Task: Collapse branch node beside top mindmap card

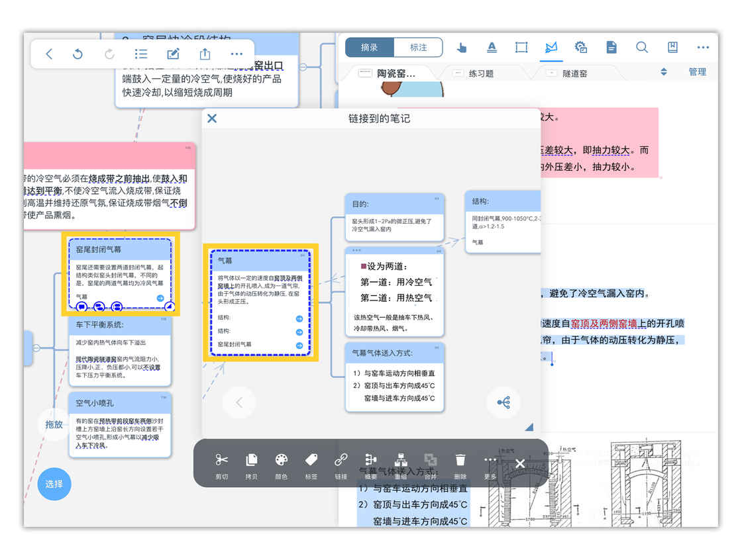Action: pyautogui.click(x=303, y=67)
